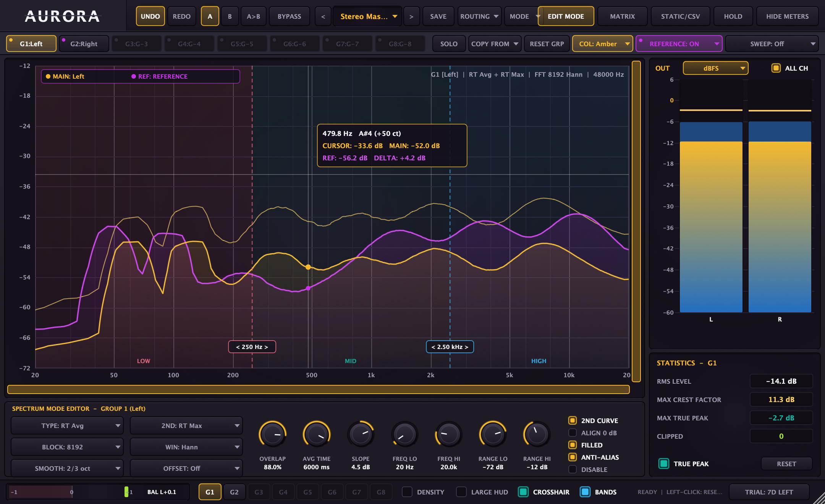The image size is (825, 504).
Task: Click HIDE METERS button
Action: (788, 16)
